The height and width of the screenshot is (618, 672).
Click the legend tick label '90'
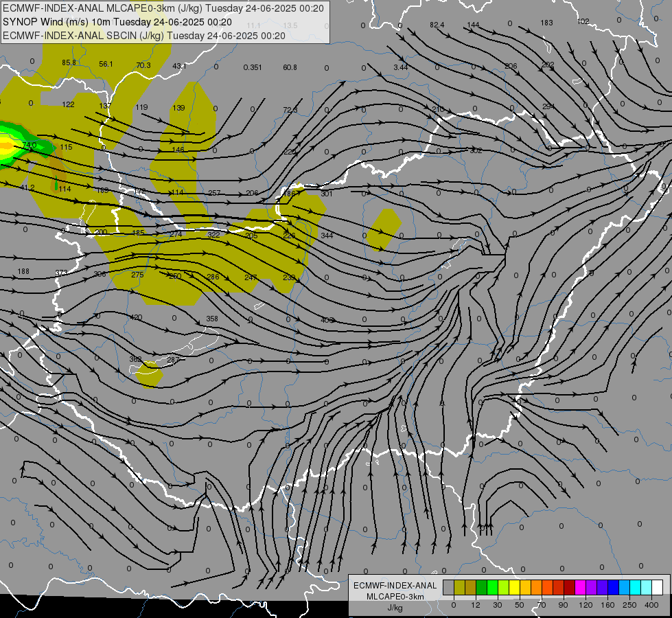click(x=563, y=605)
